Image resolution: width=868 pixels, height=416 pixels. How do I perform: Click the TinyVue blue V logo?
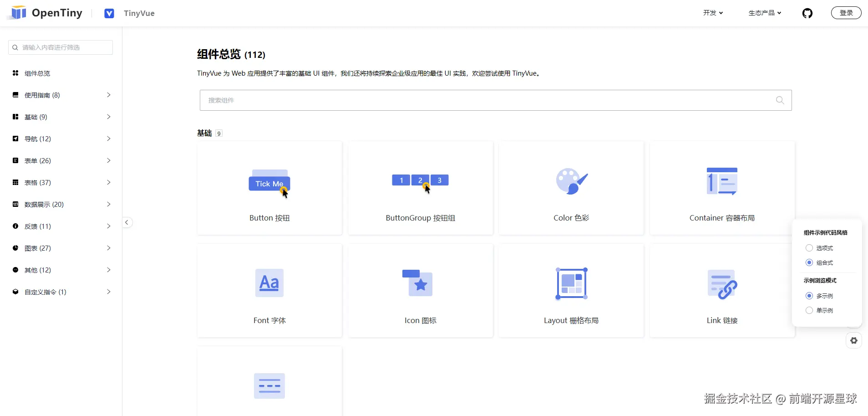pos(109,13)
